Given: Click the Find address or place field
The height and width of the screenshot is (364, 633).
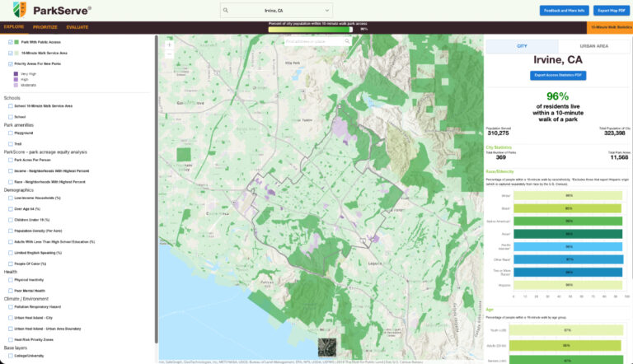Looking at the screenshot, I should click(x=313, y=41).
